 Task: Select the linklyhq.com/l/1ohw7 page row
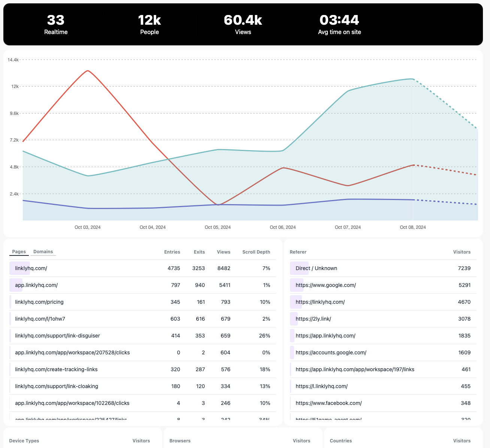point(143,319)
